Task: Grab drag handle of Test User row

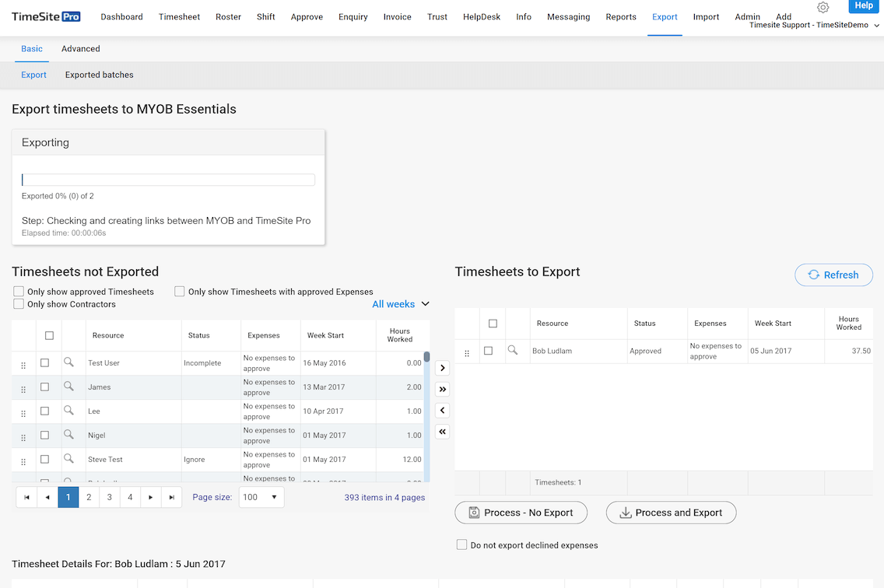Action: tap(23, 366)
